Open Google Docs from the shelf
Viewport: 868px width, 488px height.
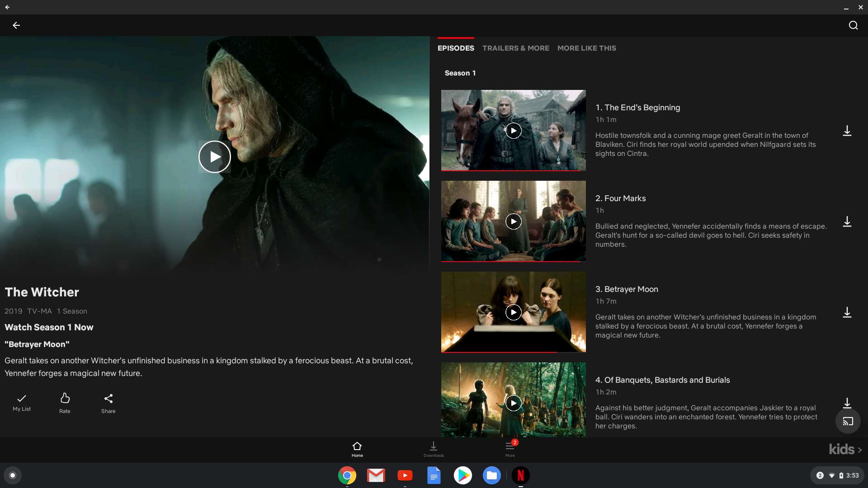(434, 475)
